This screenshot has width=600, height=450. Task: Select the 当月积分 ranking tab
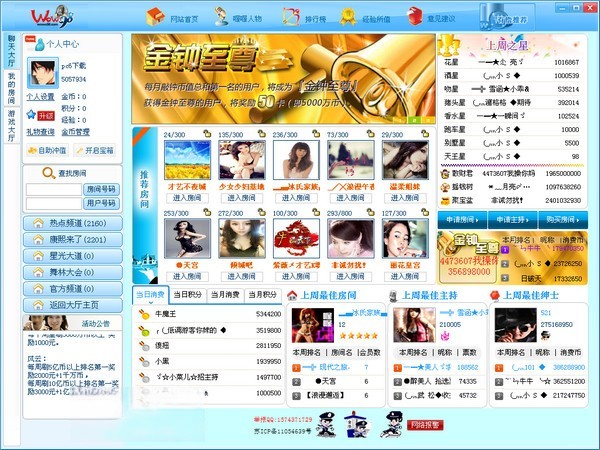coord(262,295)
